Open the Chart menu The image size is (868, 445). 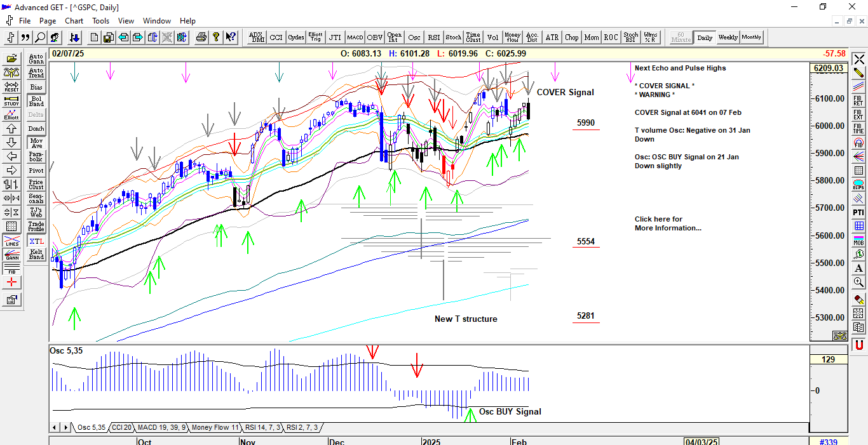pyautogui.click(x=74, y=20)
